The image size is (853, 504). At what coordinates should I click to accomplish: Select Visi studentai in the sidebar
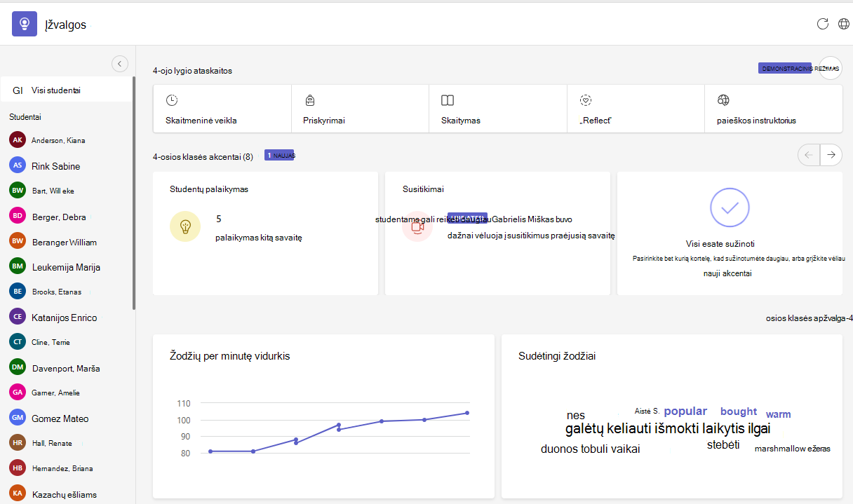tap(67, 90)
